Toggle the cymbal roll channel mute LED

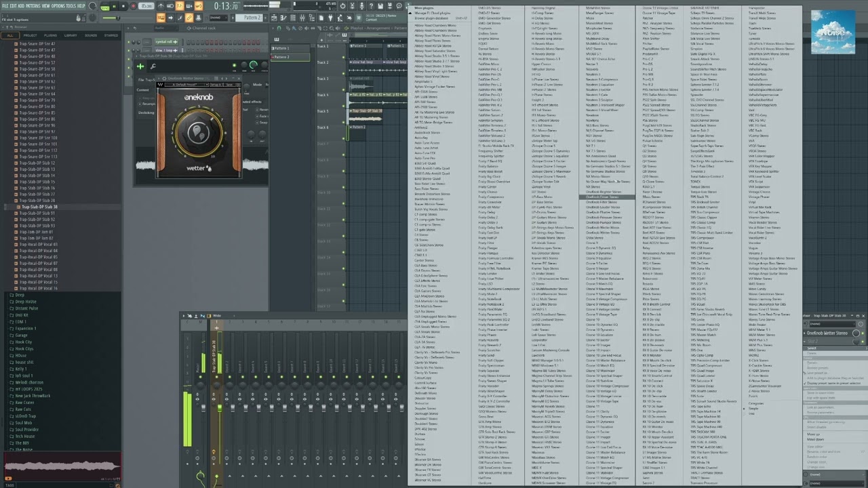coord(130,42)
